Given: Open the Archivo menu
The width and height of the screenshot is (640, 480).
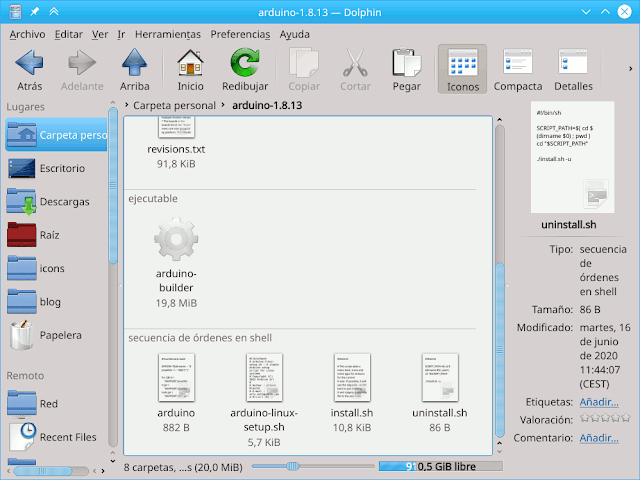Looking at the screenshot, I should (27, 34).
